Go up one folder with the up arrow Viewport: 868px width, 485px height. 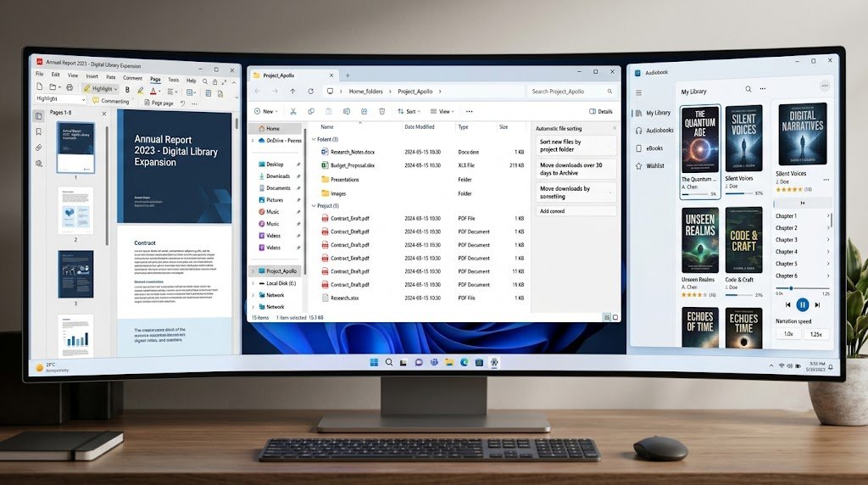pos(292,92)
